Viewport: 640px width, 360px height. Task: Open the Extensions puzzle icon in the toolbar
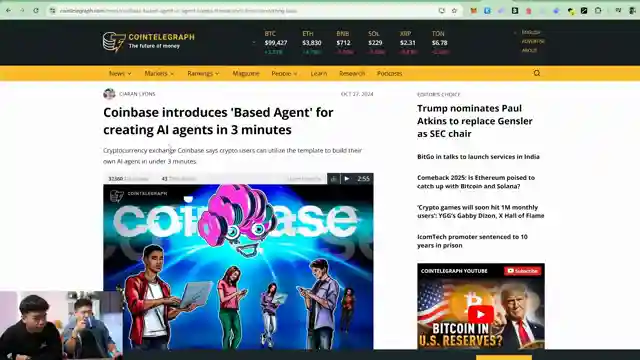coord(598,11)
